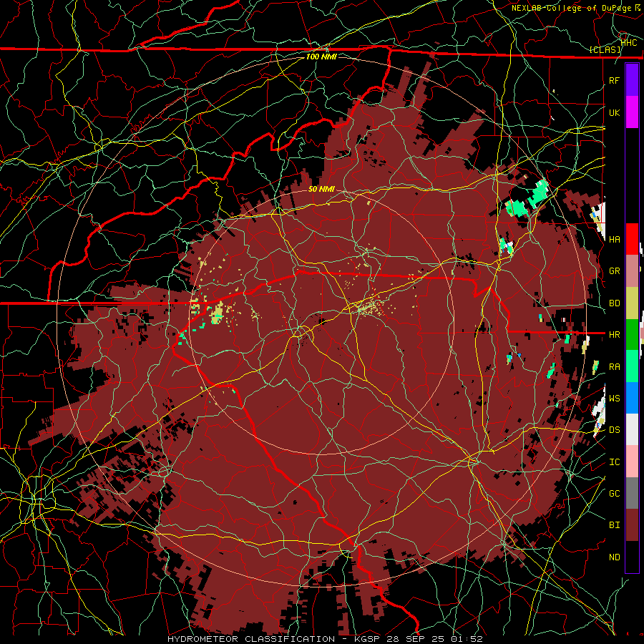Click the IC light pink legend color
This screenshot has height=644, width=644.
(x=632, y=462)
